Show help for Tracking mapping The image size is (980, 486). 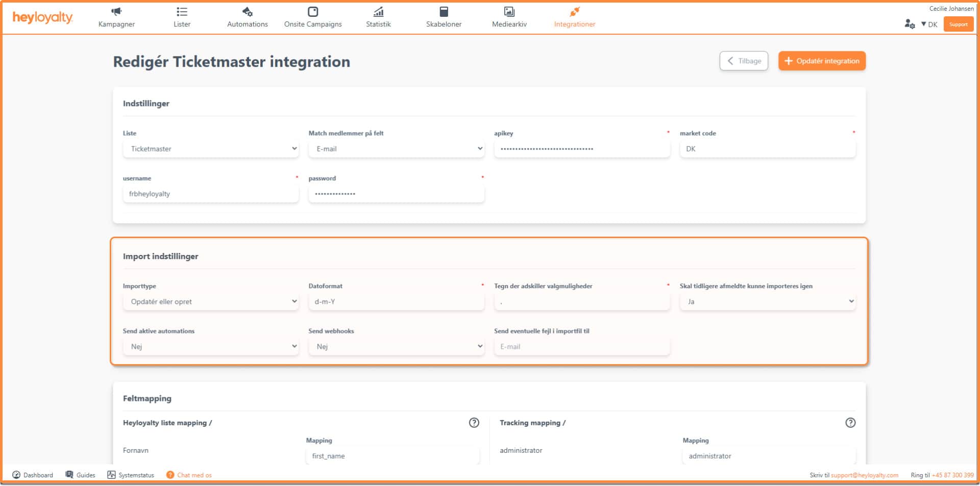[x=850, y=423]
